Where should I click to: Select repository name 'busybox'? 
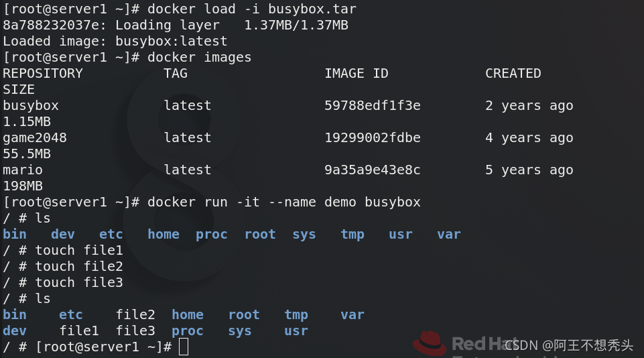point(31,106)
